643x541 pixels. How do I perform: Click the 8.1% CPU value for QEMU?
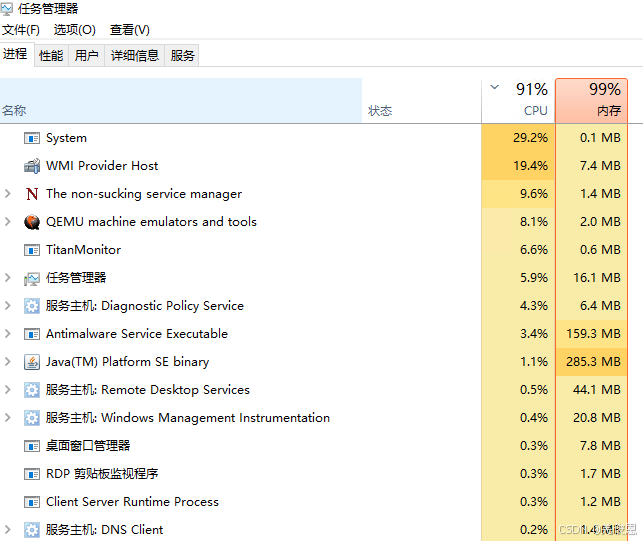534,222
